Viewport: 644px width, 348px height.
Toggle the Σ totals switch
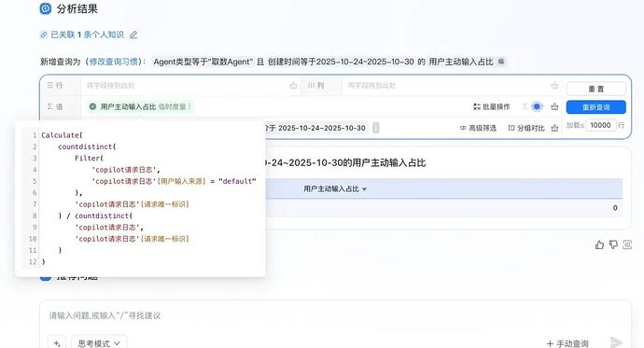(537, 106)
